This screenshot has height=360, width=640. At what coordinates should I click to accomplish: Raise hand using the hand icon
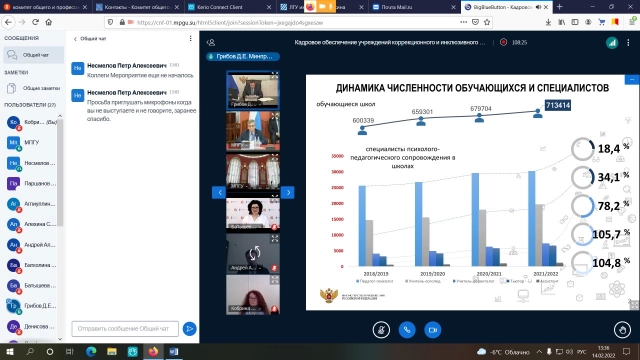coord(622,330)
